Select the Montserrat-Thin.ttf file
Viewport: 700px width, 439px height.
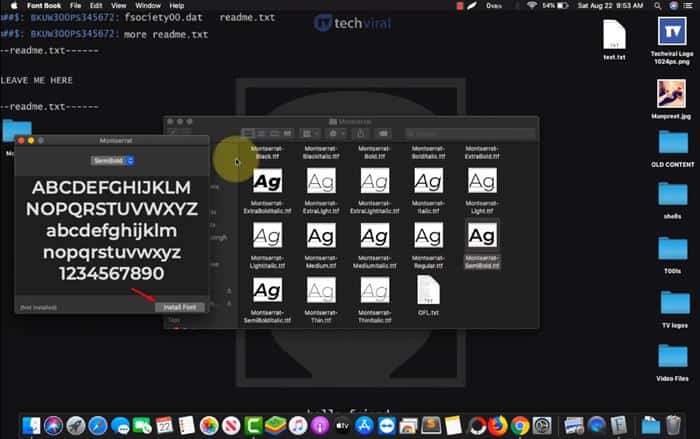pyautogui.click(x=321, y=290)
